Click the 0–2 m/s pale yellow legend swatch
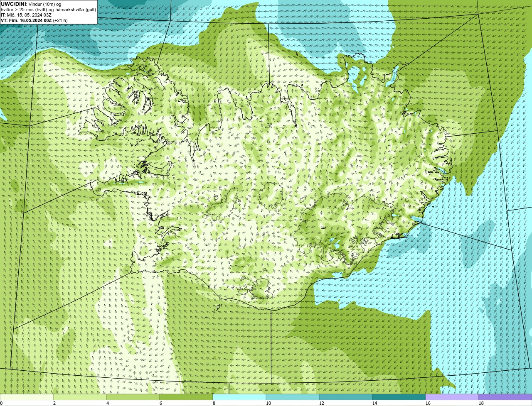This screenshot has height=406, width=532. click(27, 397)
